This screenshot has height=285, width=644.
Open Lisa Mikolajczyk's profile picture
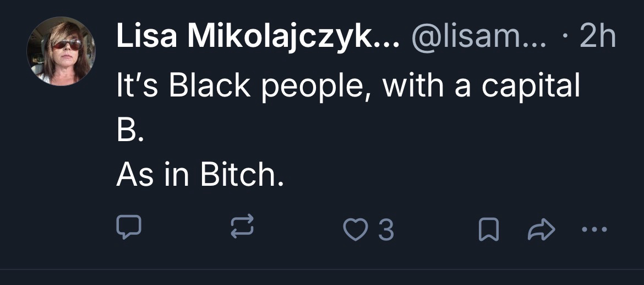click(61, 51)
